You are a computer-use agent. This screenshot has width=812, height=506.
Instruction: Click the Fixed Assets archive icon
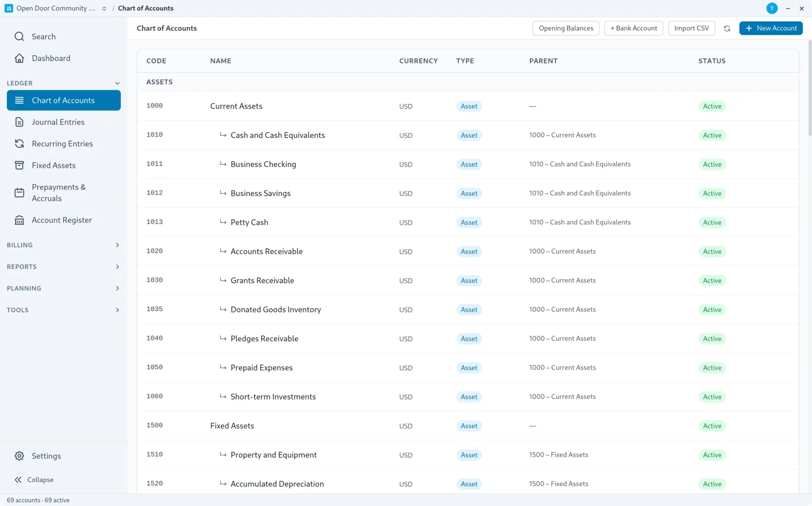click(x=19, y=165)
